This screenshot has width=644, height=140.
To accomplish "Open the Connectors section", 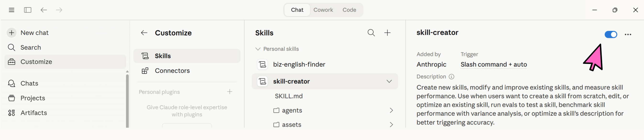I will pos(172,71).
